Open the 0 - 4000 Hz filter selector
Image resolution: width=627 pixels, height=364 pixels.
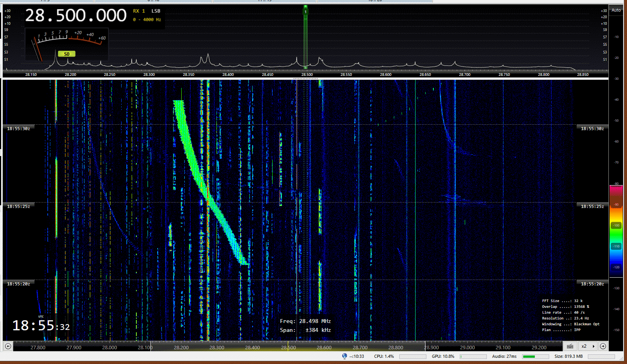click(147, 19)
